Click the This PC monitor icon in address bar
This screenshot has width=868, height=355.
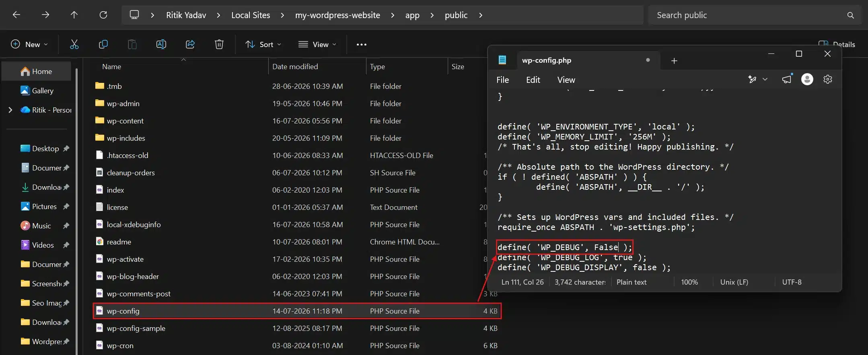134,15
